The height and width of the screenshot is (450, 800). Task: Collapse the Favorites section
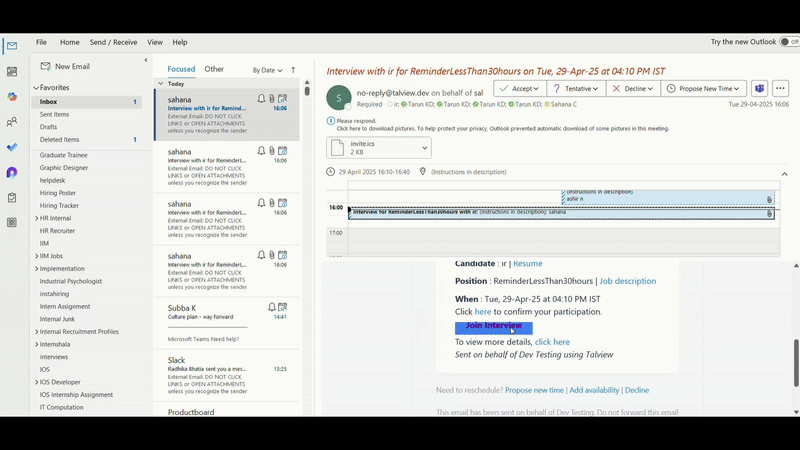[36, 88]
